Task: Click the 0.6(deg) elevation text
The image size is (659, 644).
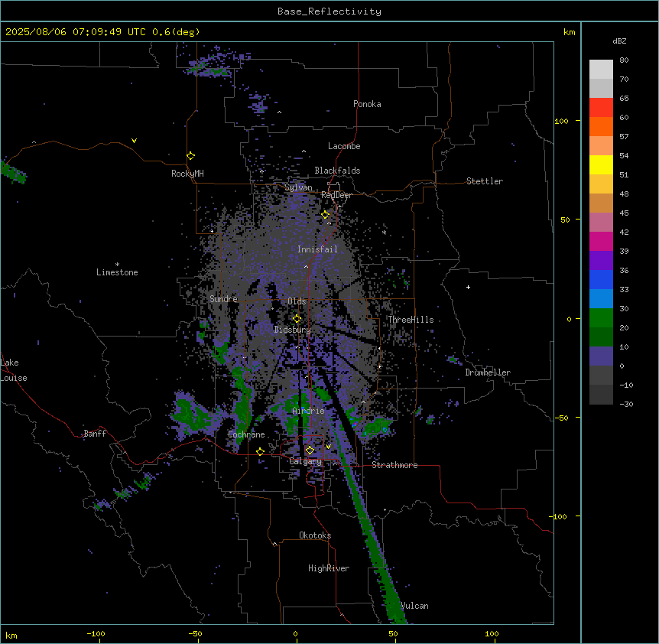Action: click(x=176, y=32)
